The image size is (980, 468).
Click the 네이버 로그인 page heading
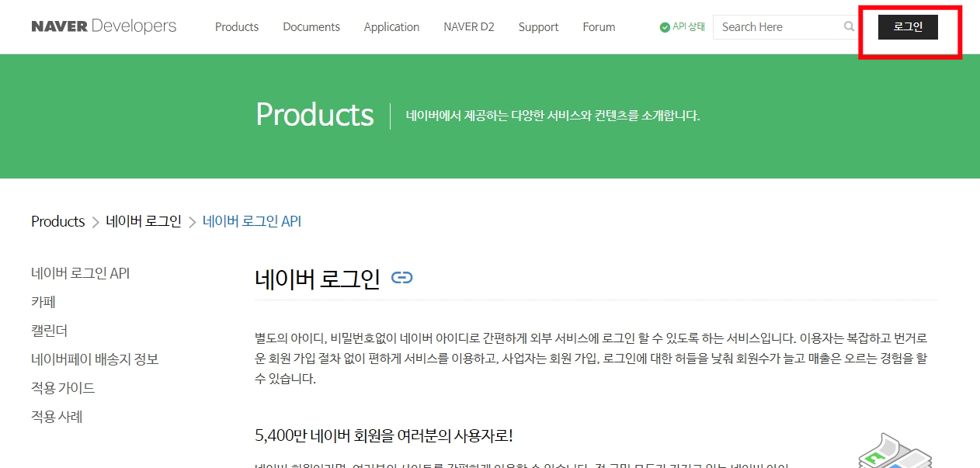318,279
